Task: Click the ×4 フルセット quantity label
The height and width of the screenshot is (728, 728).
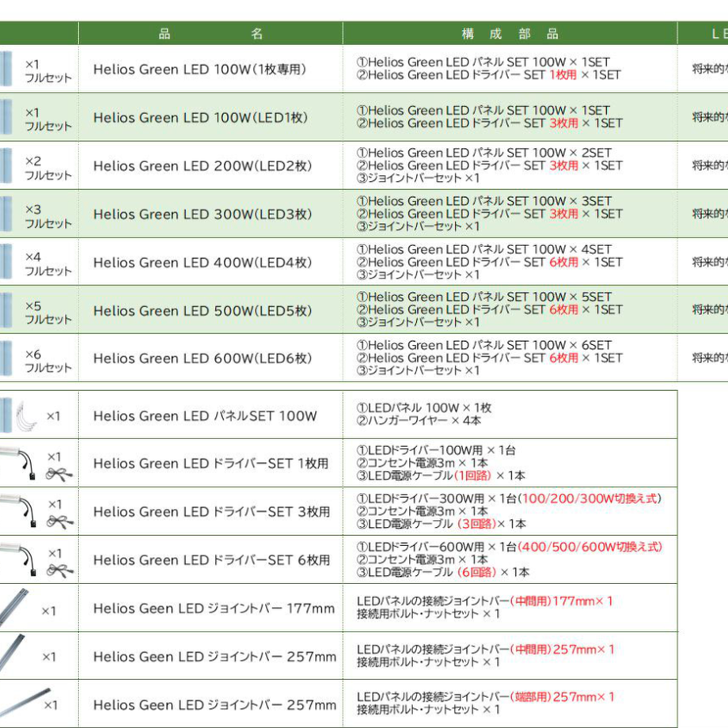Action: pyautogui.click(x=48, y=264)
